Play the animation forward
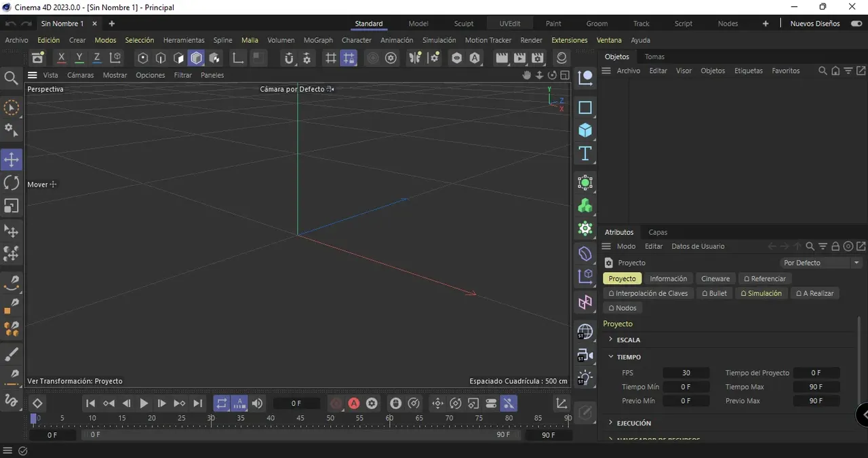868x458 pixels. coord(144,404)
